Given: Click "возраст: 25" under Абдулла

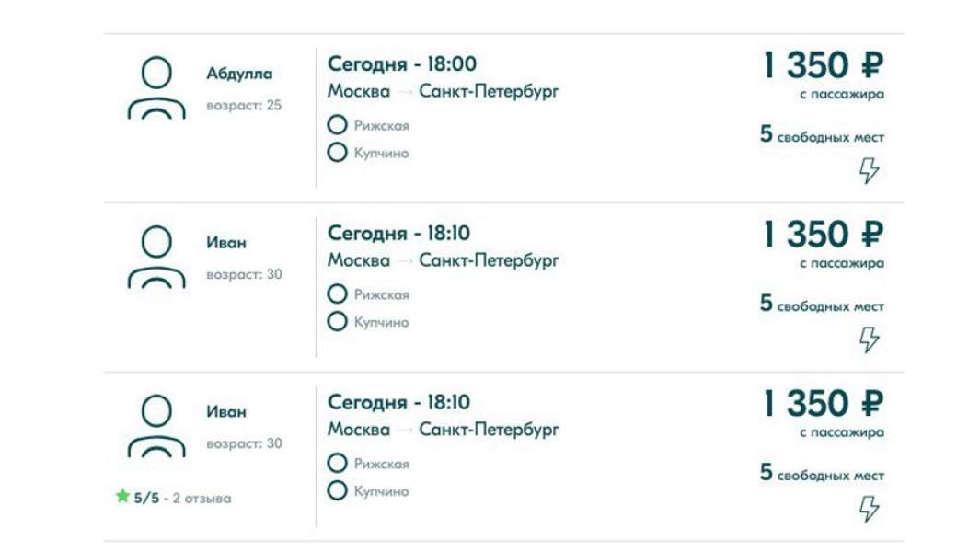Looking at the screenshot, I should (244, 105).
